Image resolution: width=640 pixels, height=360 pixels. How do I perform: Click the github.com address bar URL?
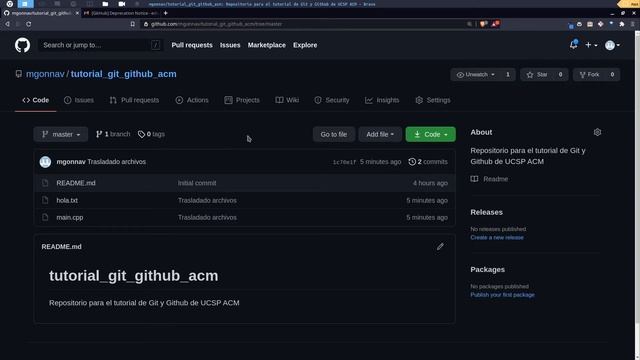(x=216, y=24)
